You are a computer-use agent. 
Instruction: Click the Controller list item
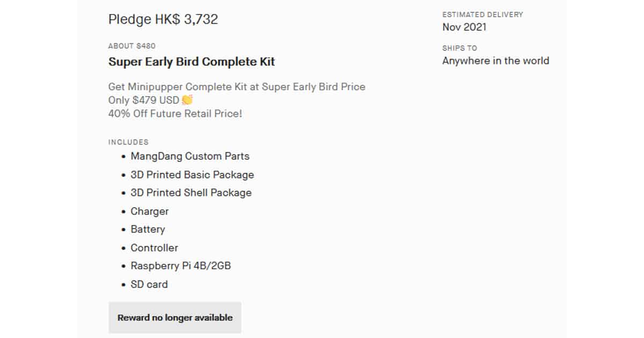[x=154, y=248]
